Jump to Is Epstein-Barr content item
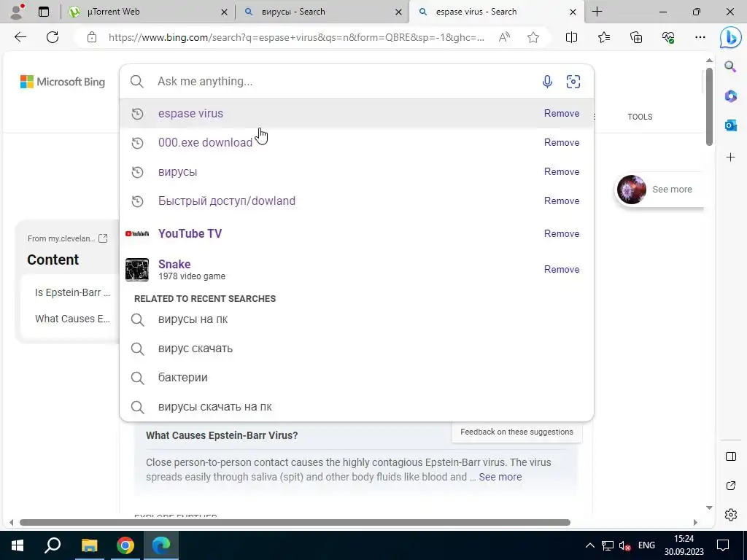Viewport: 747px width, 560px height. [72, 292]
